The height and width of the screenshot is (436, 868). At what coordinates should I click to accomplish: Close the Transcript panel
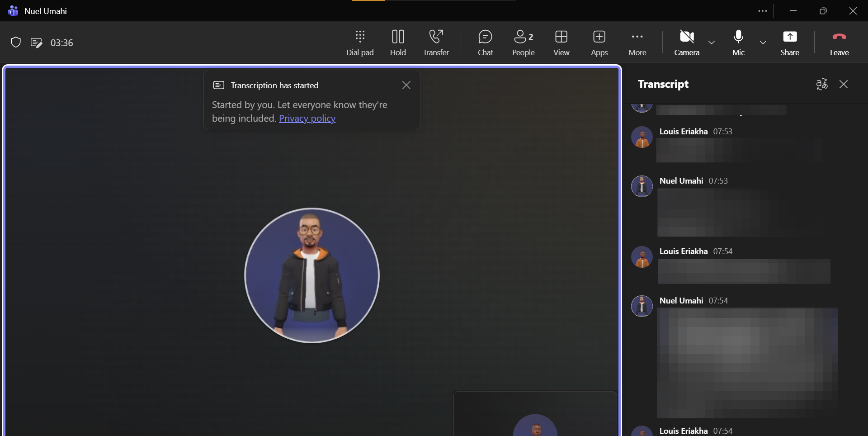843,84
